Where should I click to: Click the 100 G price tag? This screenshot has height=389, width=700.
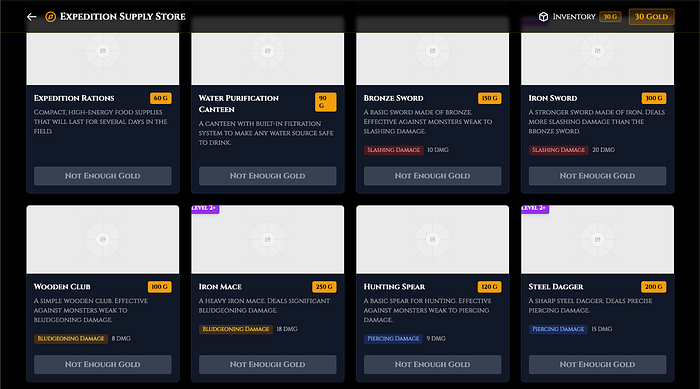tap(160, 287)
